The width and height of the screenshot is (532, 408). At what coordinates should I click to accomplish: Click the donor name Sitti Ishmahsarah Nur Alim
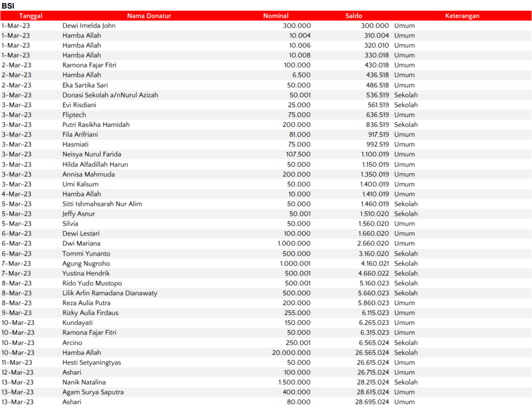[102, 204]
